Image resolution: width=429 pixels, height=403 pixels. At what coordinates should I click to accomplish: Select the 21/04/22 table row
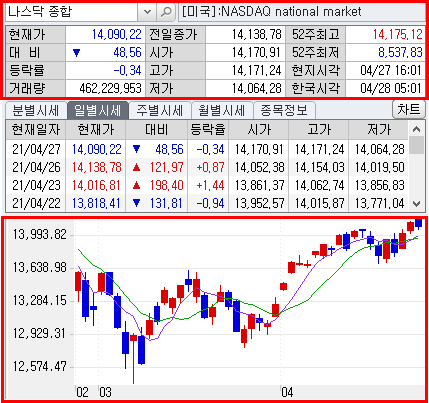pos(207,203)
